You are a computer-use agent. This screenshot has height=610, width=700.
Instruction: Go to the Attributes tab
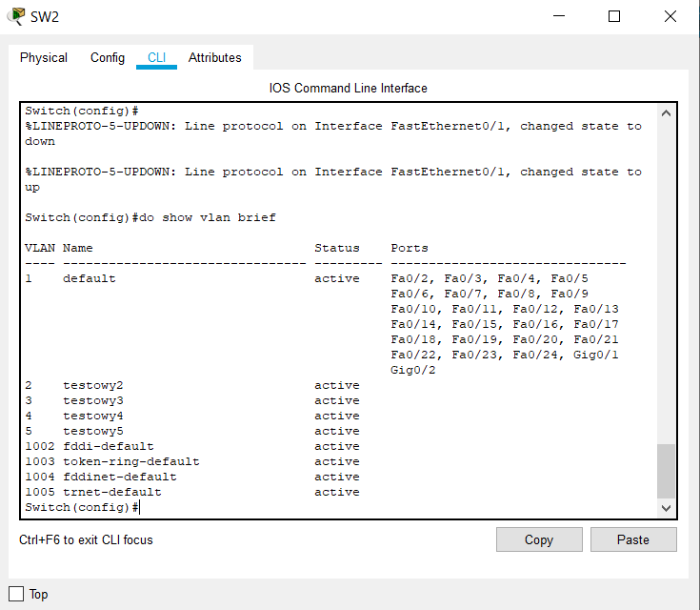pos(214,57)
